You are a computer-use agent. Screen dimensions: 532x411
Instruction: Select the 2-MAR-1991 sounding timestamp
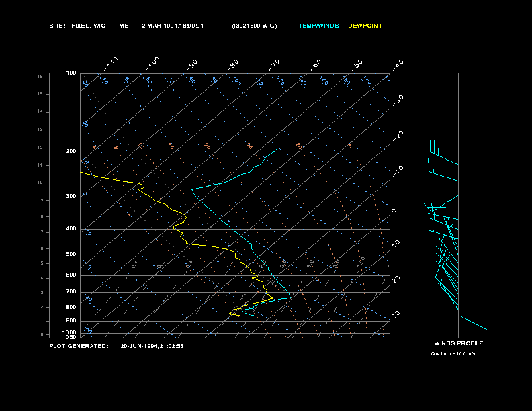[x=173, y=26]
